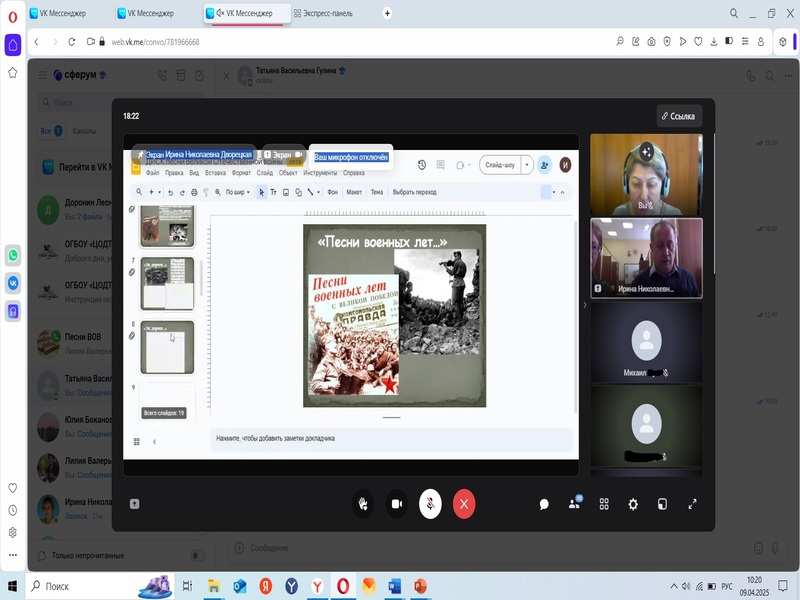
Task: Show hidden system tray icons
Action: [x=674, y=586]
